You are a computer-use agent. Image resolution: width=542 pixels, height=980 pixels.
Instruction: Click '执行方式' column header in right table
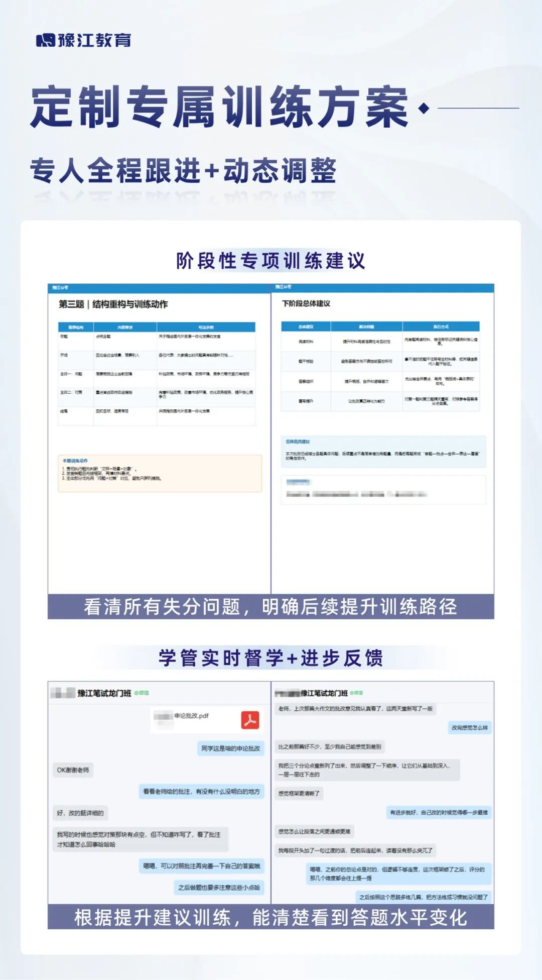441,326
